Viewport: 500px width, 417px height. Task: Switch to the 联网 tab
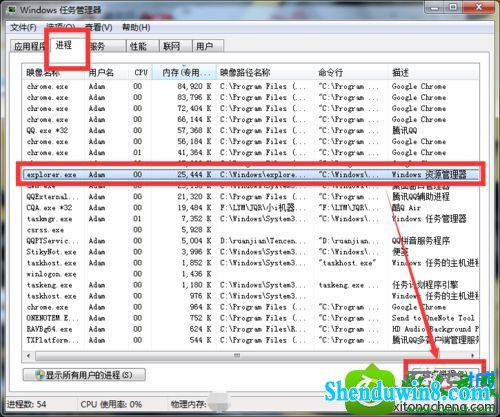tap(176, 46)
